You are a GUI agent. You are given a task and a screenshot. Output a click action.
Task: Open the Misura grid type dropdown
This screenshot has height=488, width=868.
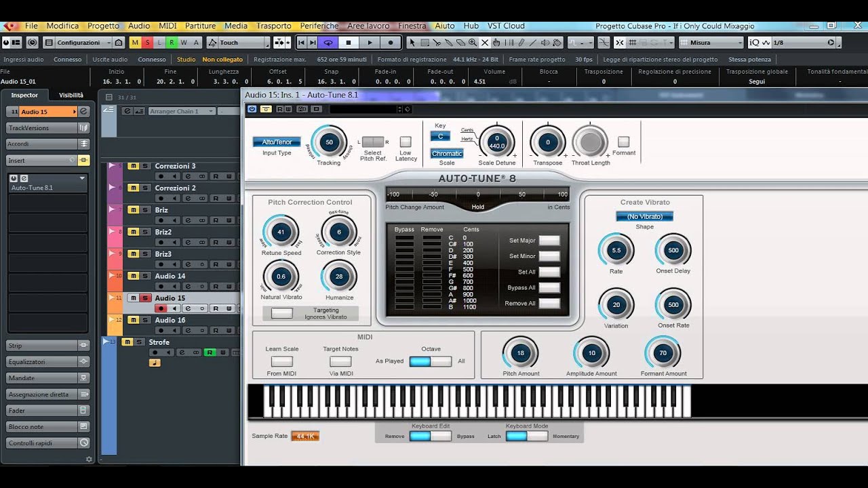711,42
